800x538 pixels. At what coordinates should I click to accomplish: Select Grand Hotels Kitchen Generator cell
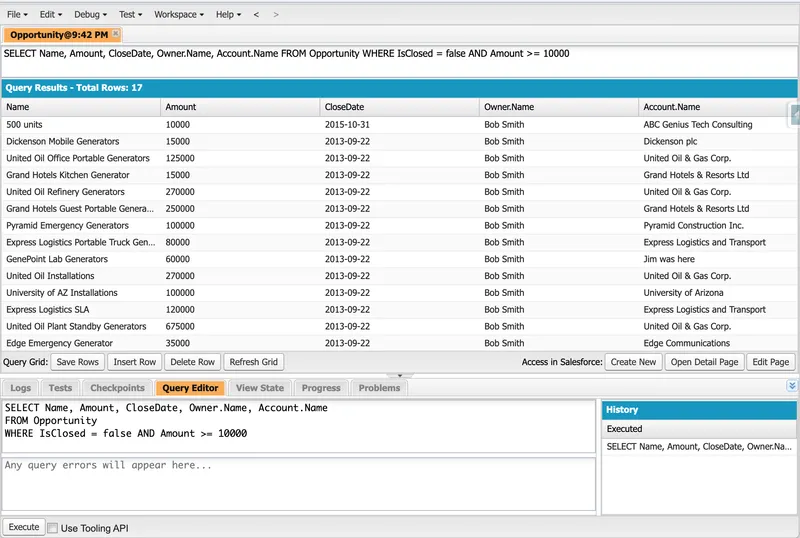81,175
